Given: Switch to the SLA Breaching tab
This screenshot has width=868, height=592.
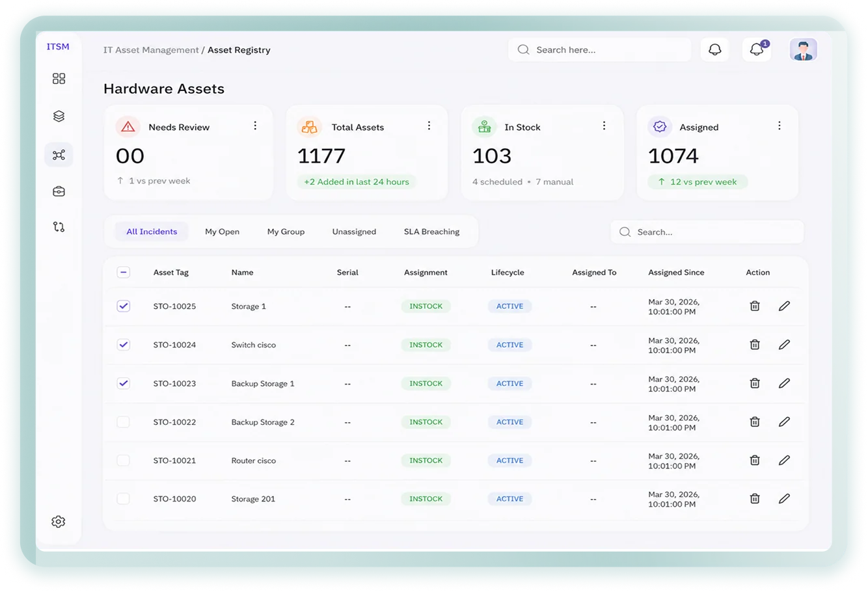Looking at the screenshot, I should [431, 232].
